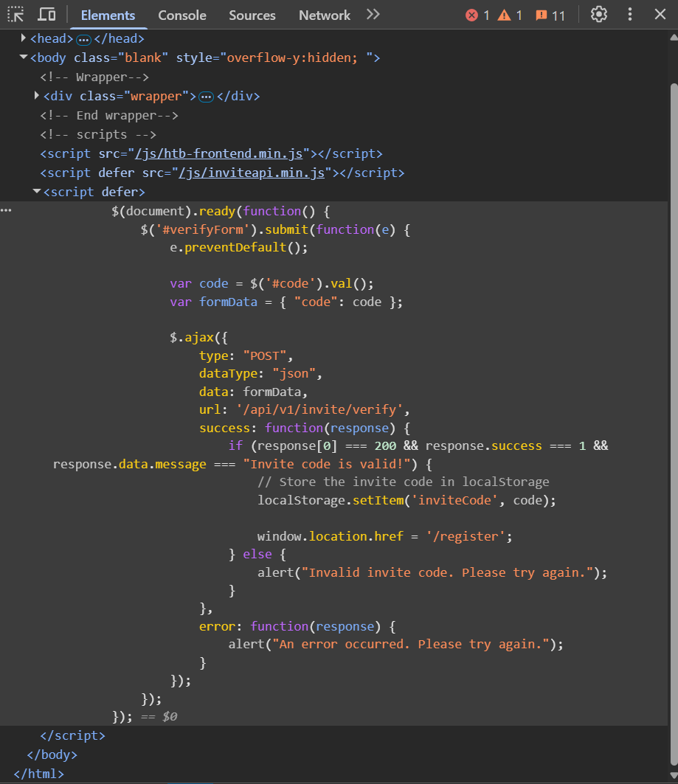Open the Network tab
Screen dimensions: 678x784
point(325,15)
